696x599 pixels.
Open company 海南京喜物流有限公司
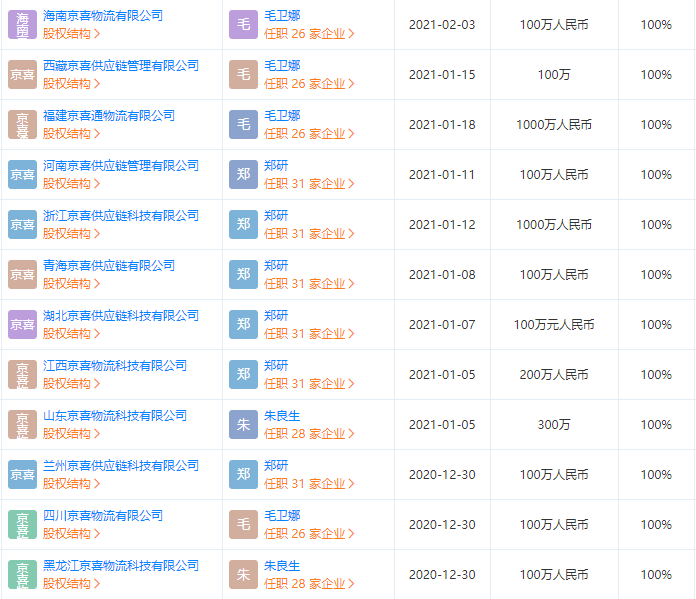click(x=103, y=16)
